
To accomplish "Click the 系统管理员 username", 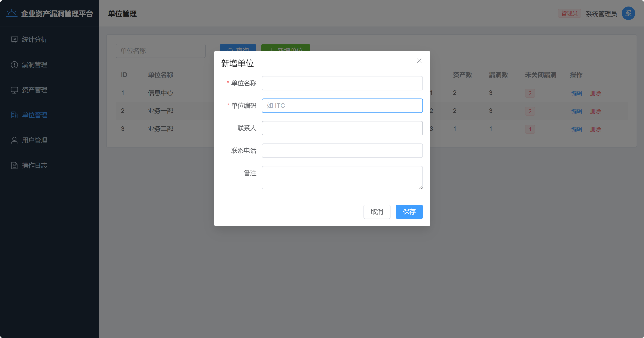I will click(x=601, y=14).
